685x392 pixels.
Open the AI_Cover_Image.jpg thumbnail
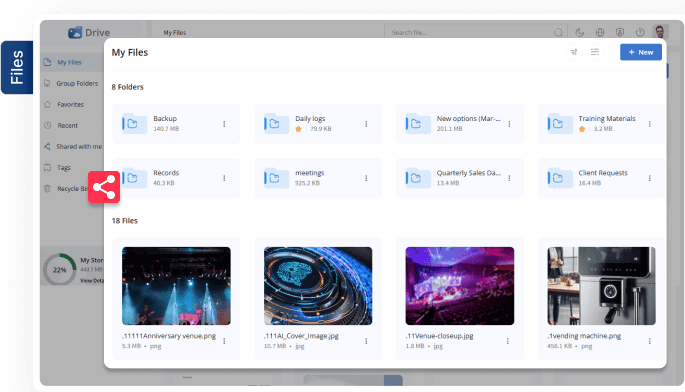click(318, 286)
